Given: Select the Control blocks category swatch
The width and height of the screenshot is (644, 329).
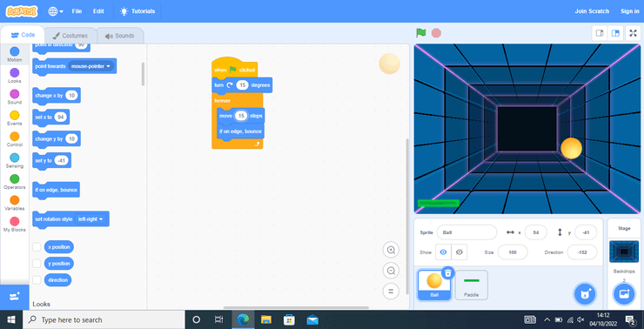Looking at the screenshot, I should [x=15, y=137].
